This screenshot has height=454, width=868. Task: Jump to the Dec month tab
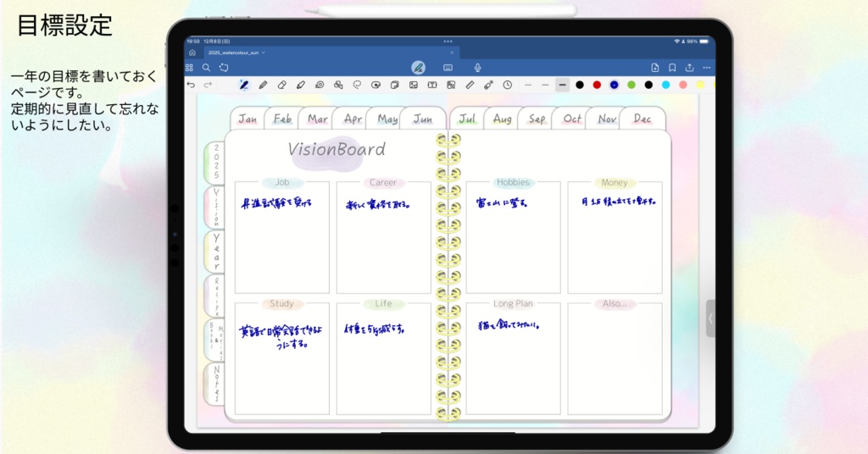643,119
